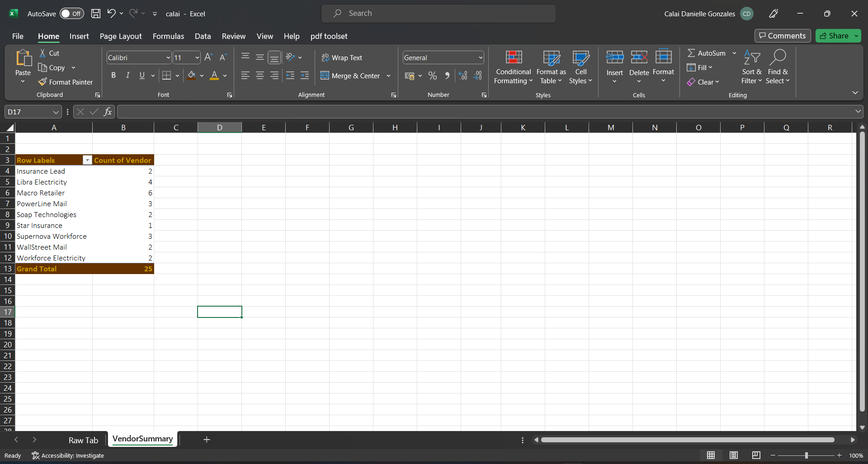868x464 pixels.
Task: Expand Format as Table menu
Action: click(551, 67)
